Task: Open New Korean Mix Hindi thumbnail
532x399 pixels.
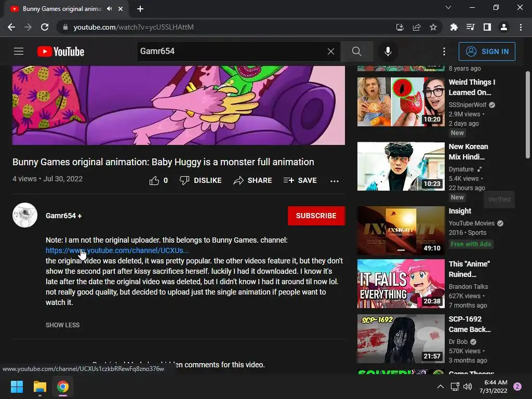Action: click(x=401, y=166)
